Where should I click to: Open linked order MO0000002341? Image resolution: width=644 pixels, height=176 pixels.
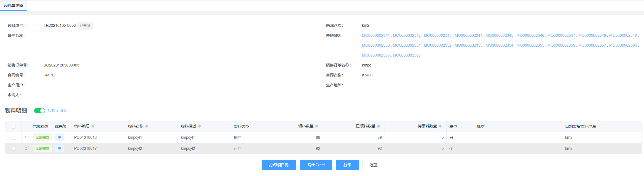pos(375,36)
